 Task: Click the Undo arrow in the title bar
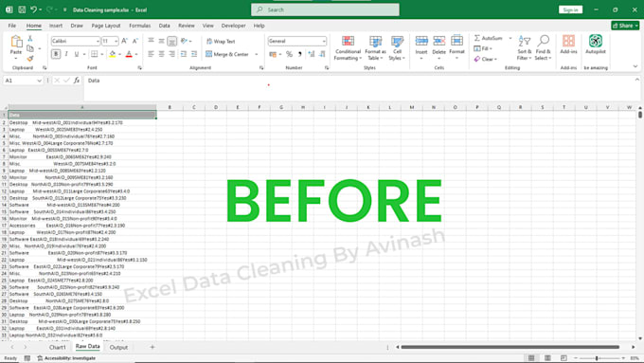tap(33, 9)
